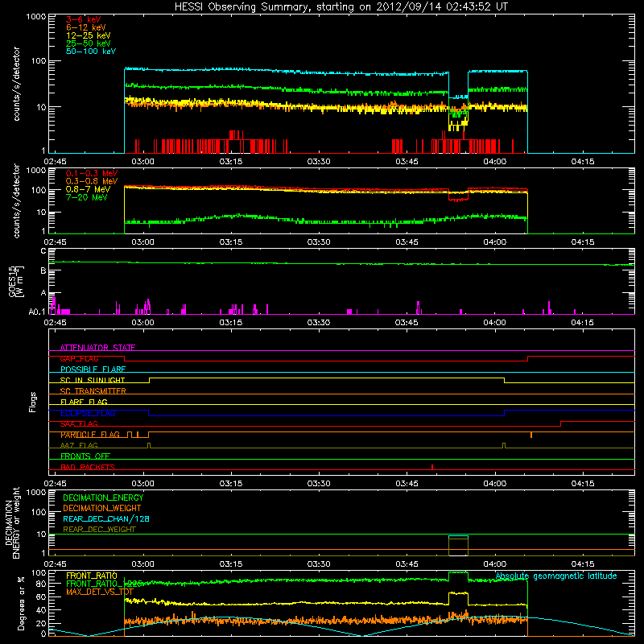Pick the SC_TRANSMITTER flag label
The image size is (644, 644).
[93, 391]
